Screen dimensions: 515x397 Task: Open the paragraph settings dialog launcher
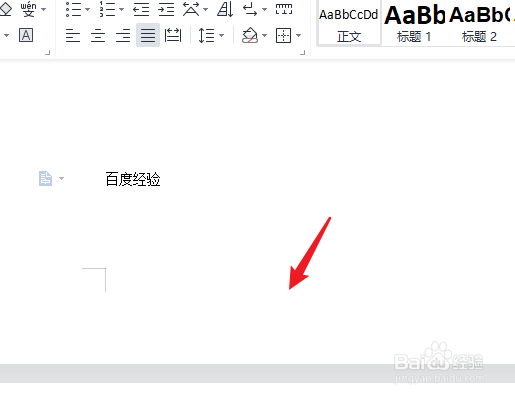(302, 53)
